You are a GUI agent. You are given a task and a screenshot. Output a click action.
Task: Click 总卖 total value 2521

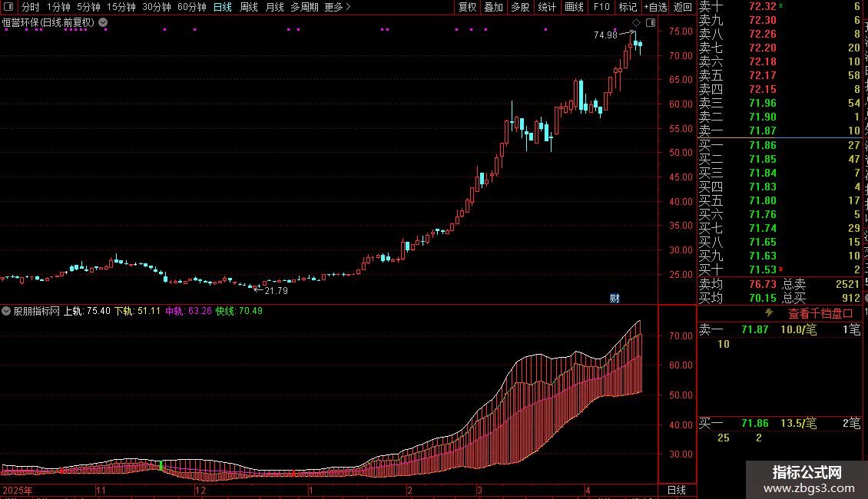pyautogui.click(x=847, y=284)
